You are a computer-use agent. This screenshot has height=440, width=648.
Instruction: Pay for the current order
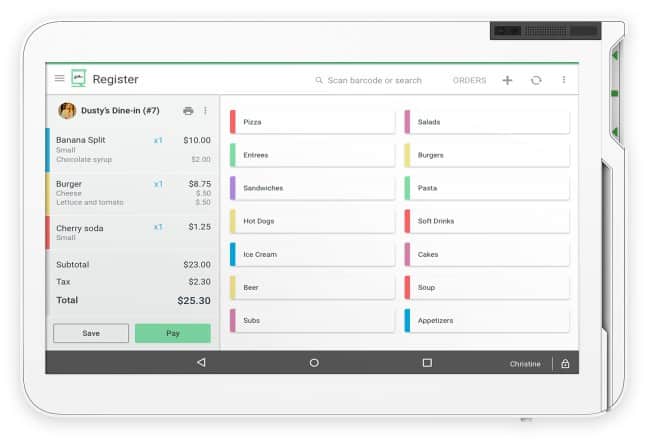coord(173,333)
